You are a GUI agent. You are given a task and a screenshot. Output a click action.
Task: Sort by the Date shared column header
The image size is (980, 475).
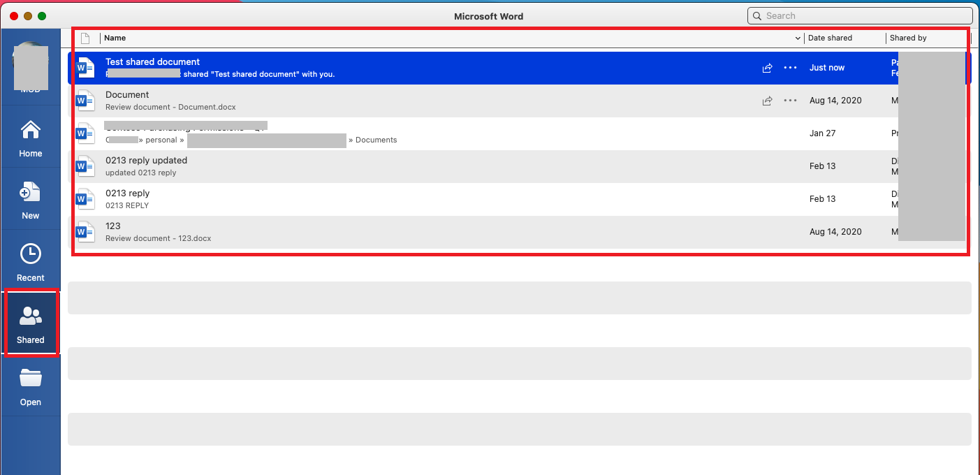pyautogui.click(x=830, y=38)
